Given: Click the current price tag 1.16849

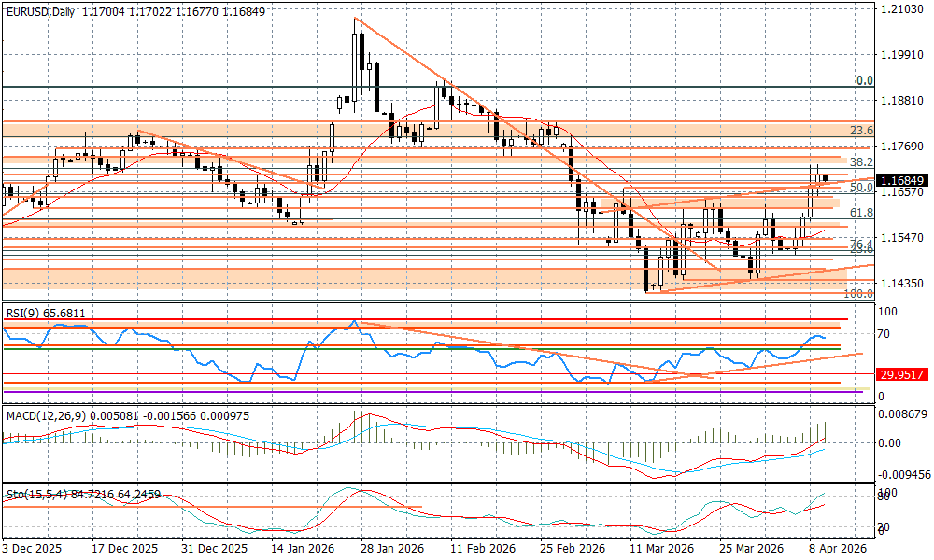Looking at the screenshot, I should click(904, 179).
